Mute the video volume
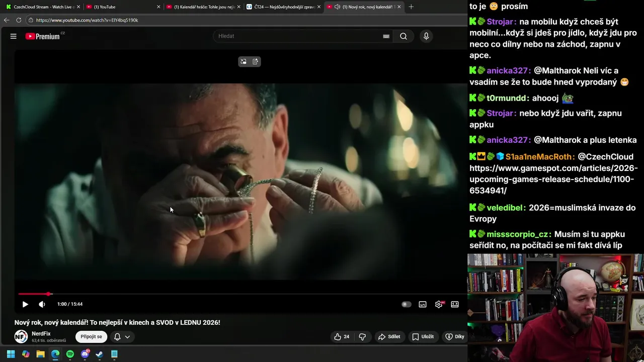 (x=42, y=304)
